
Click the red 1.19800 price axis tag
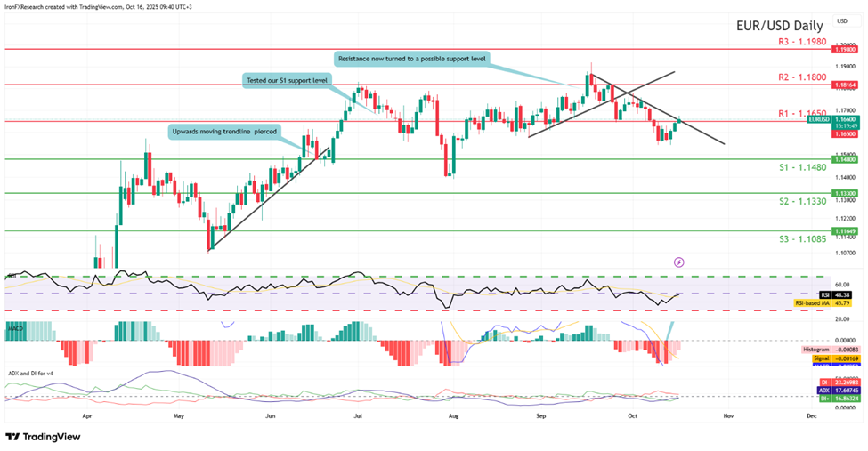845,50
